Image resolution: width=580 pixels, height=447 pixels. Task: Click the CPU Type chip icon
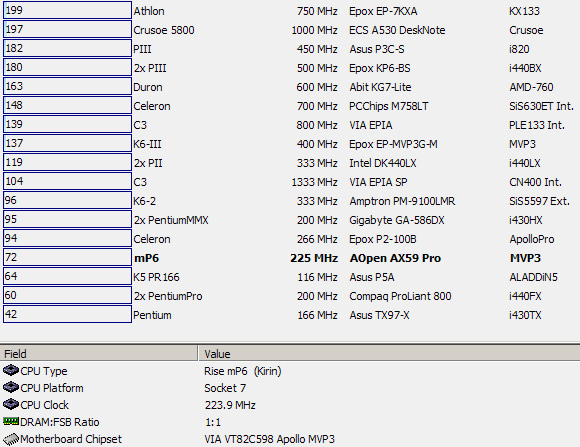click(11, 370)
